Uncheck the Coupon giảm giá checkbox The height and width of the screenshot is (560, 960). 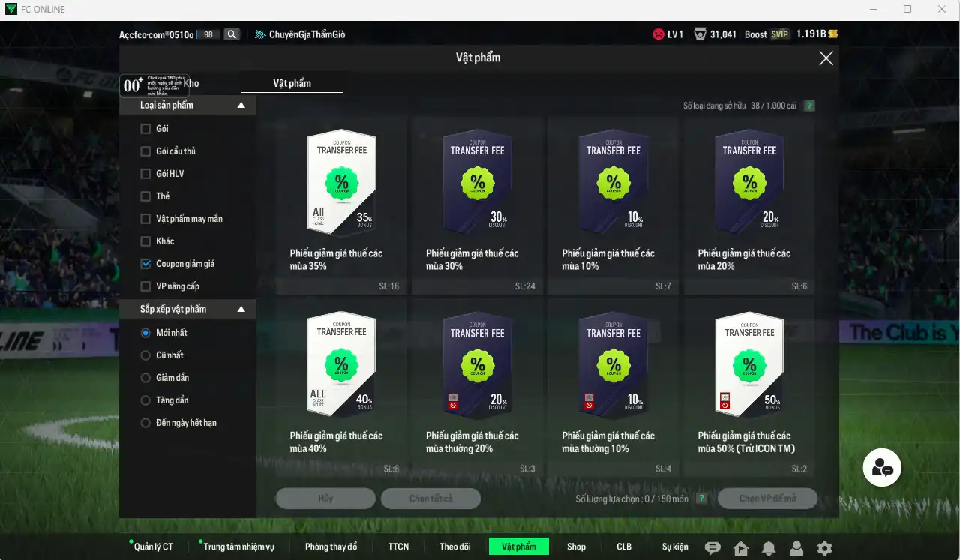pos(145,264)
